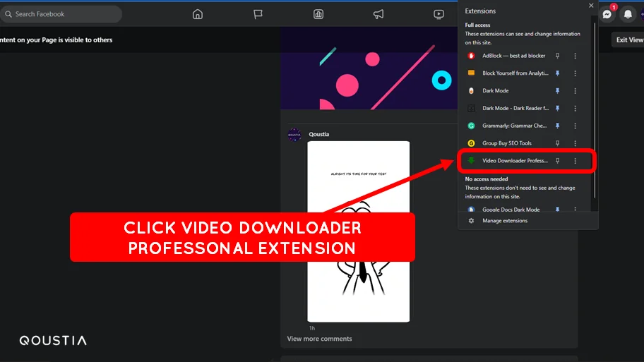Select the AdBlock — best ad blocker entry
The image size is (644, 362).
pos(514,56)
